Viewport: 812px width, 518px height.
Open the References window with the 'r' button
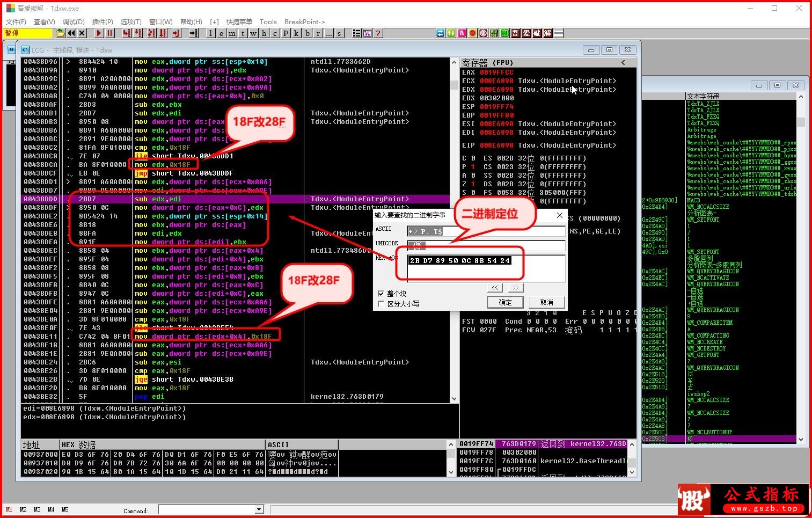pos(318,33)
